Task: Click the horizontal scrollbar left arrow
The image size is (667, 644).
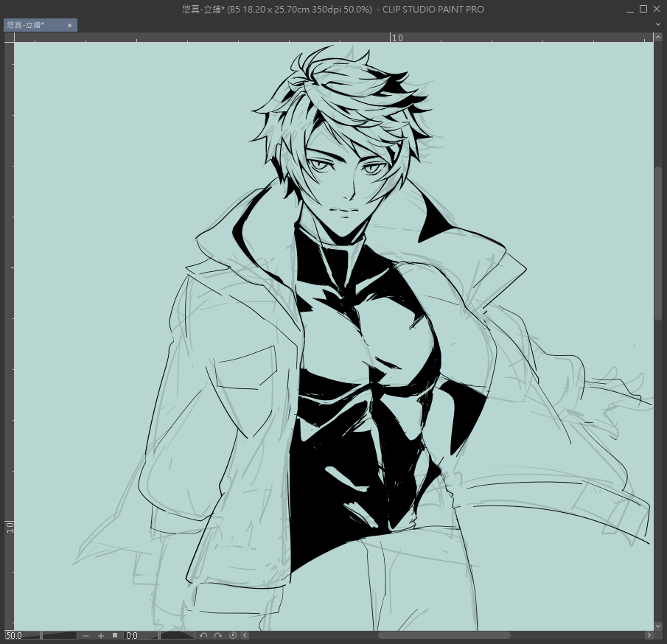Action: click(x=245, y=635)
